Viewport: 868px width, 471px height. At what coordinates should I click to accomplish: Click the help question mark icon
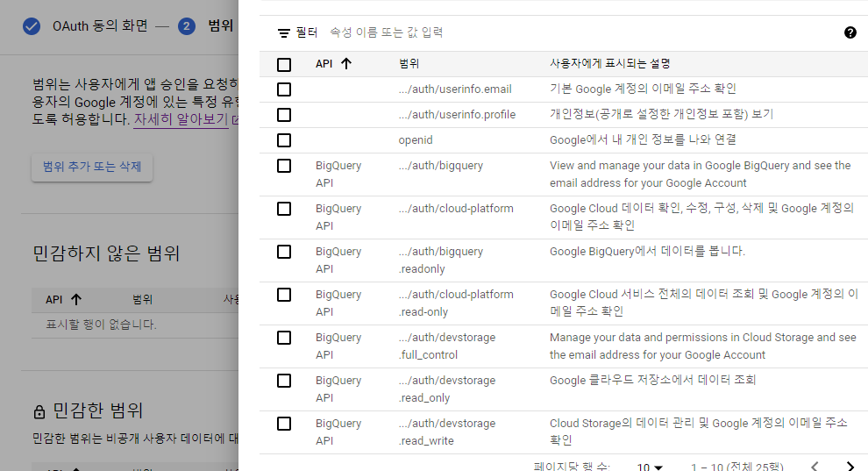pos(850,32)
